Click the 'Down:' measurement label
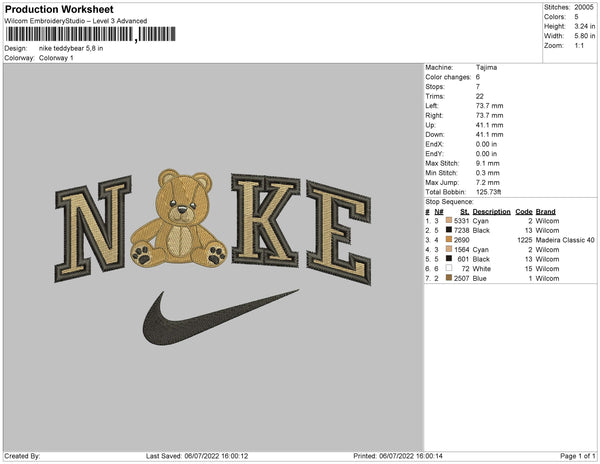The image size is (600, 464). click(x=435, y=135)
